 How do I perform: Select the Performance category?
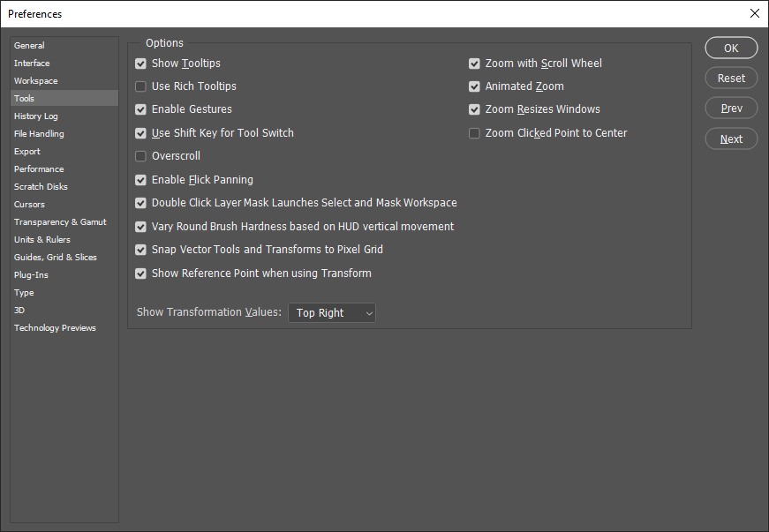(x=39, y=169)
